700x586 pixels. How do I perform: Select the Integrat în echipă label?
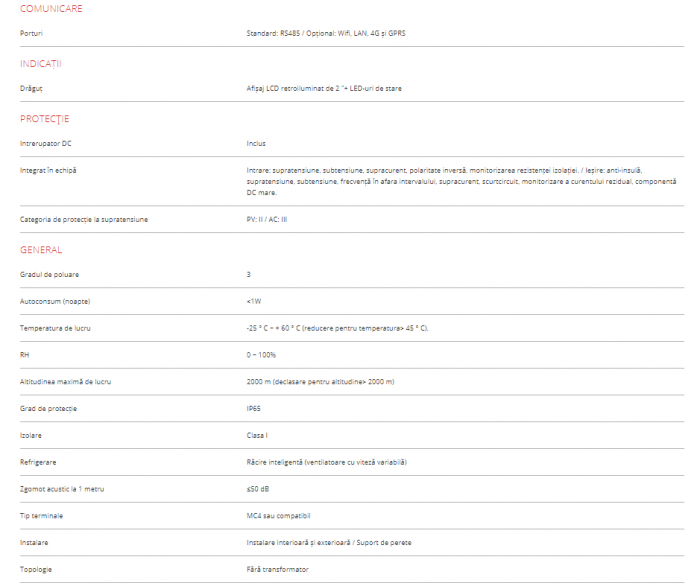pos(48,170)
